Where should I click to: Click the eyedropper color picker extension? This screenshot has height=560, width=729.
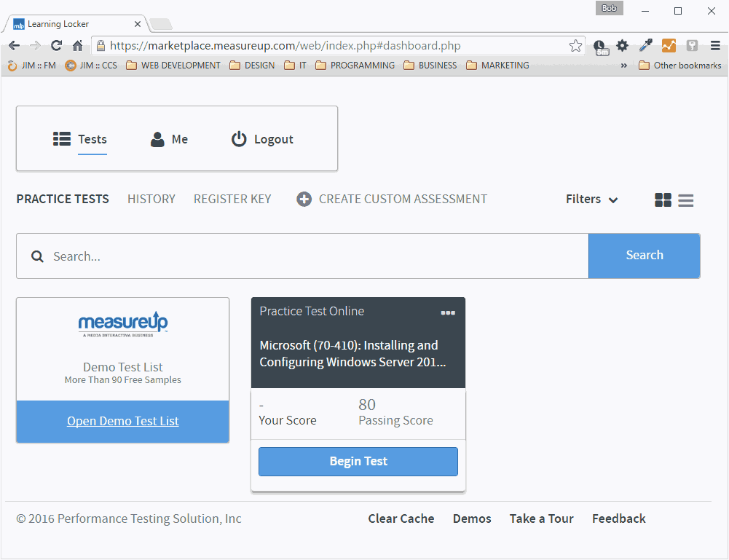pyautogui.click(x=646, y=45)
